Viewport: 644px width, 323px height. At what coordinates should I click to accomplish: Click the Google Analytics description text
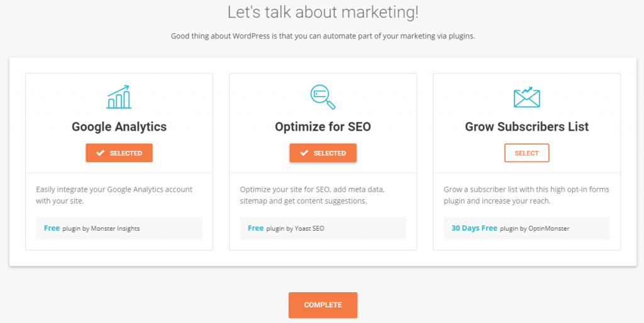coord(114,195)
